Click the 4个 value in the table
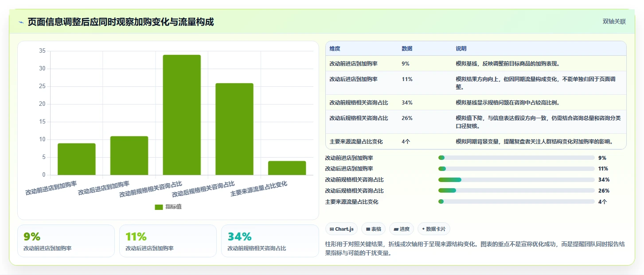644x275 pixels. pos(406,142)
